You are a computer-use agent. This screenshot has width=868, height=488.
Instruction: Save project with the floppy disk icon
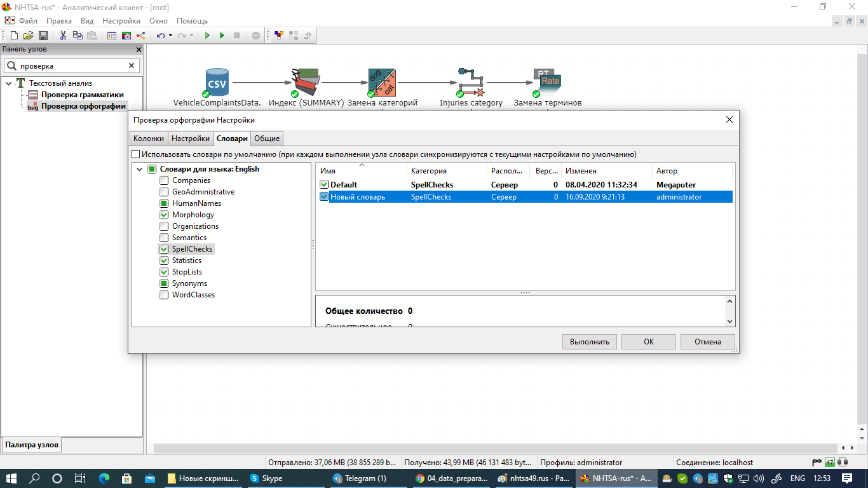pyautogui.click(x=43, y=36)
